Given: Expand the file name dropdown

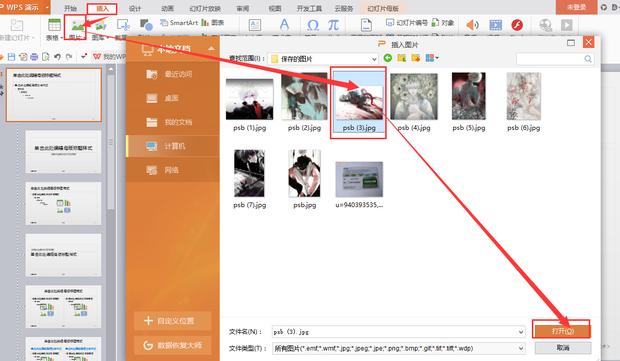Looking at the screenshot, I should pos(521,332).
